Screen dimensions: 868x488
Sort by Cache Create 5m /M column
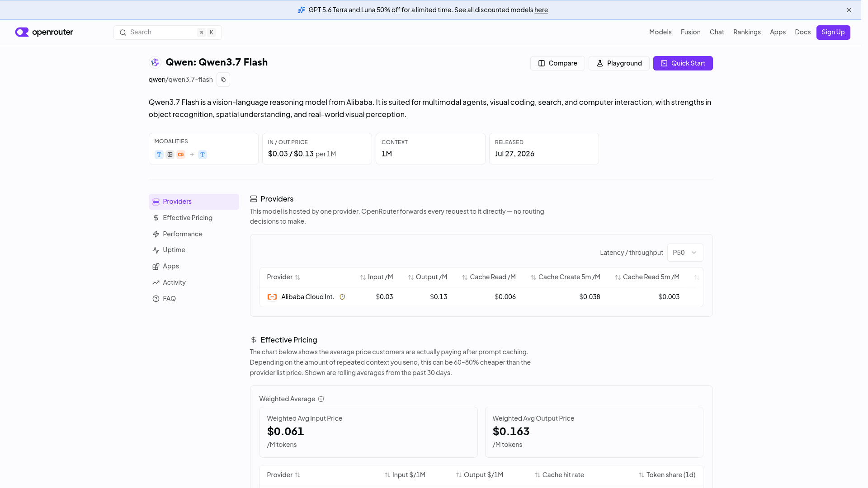[565, 277]
